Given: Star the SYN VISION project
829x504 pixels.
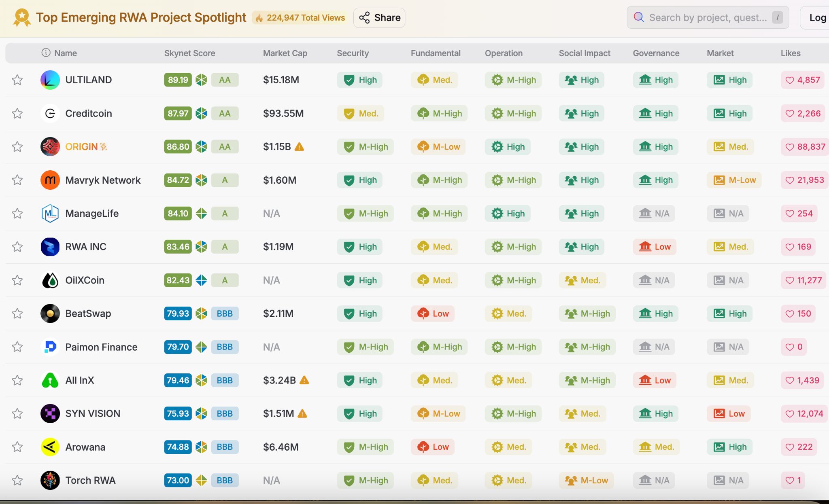Looking at the screenshot, I should 17,414.
